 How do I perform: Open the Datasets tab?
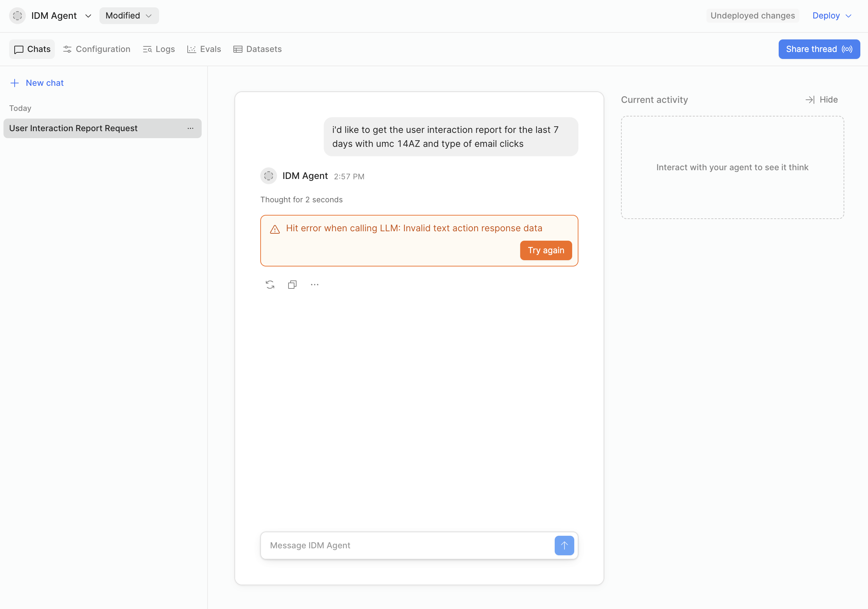pyautogui.click(x=257, y=49)
